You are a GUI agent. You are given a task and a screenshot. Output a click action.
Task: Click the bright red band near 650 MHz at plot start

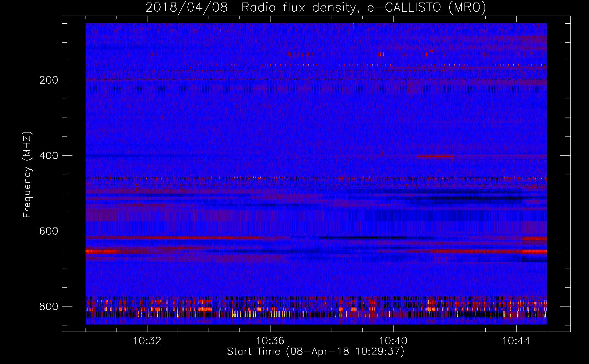tap(103, 251)
